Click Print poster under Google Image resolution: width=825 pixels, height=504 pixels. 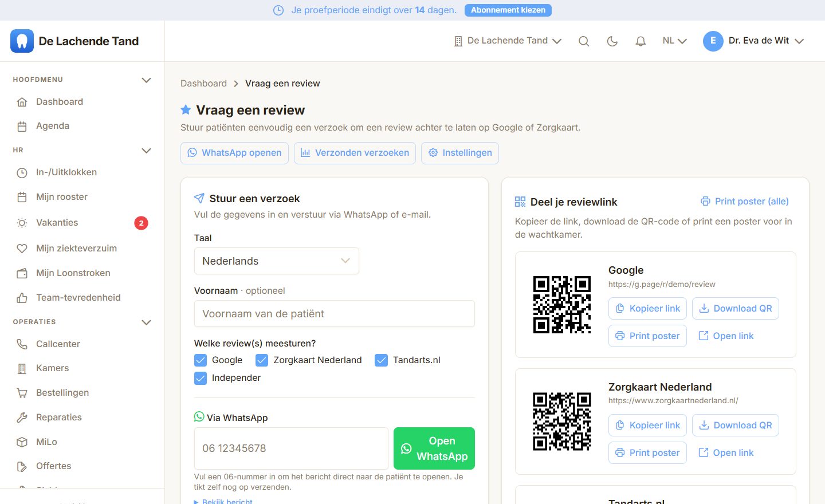tap(647, 336)
